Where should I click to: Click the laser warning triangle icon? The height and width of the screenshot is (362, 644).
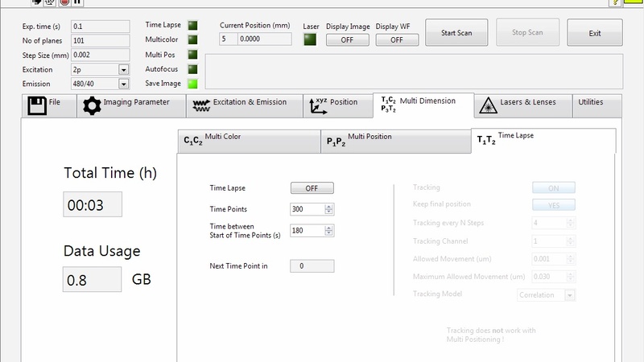tap(486, 105)
